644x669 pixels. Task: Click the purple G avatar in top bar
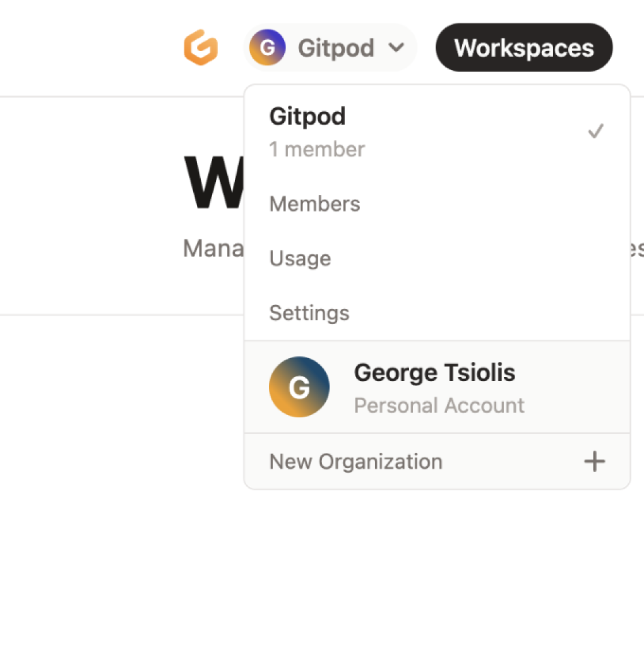(x=267, y=47)
